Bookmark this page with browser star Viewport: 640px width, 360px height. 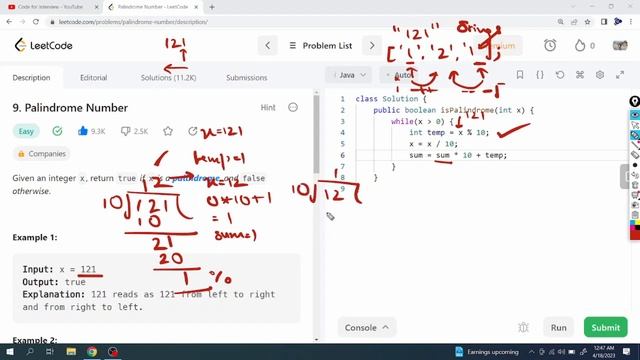pyautogui.click(x=587, y=22)
